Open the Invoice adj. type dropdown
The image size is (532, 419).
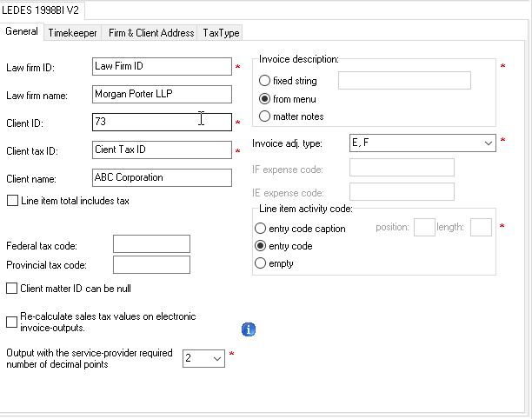pos(422,143)
